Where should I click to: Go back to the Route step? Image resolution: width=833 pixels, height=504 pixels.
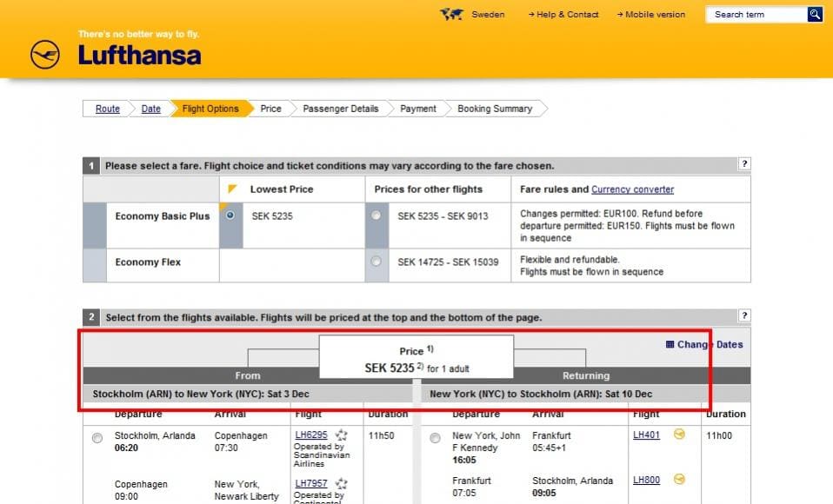click(x=107, y=109)
